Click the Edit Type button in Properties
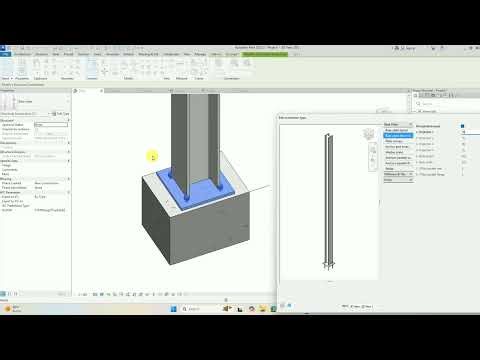Viewport: 480px width, 360px height. (60, 114)
